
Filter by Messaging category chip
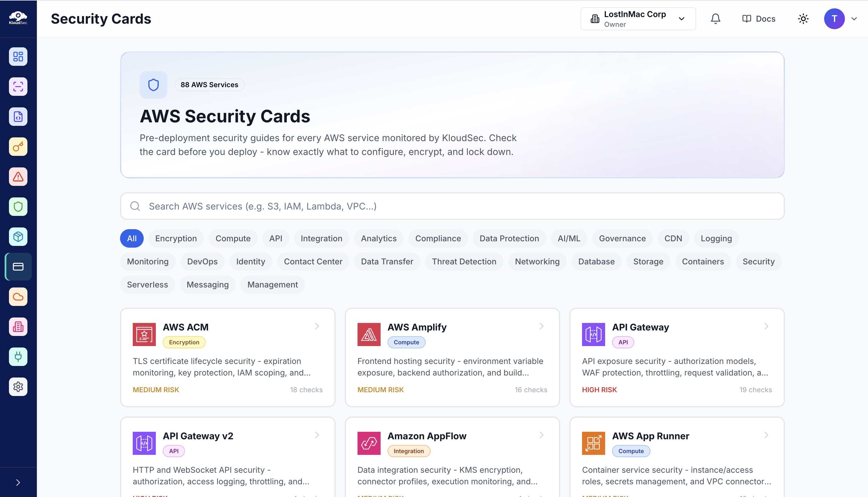[207, 284]
